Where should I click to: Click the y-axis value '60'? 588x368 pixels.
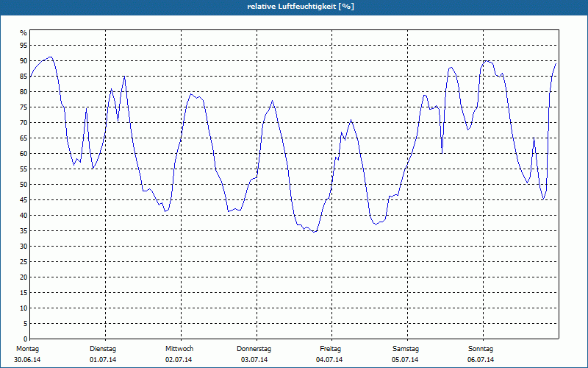pyautogui.click(x=24, y=154)
